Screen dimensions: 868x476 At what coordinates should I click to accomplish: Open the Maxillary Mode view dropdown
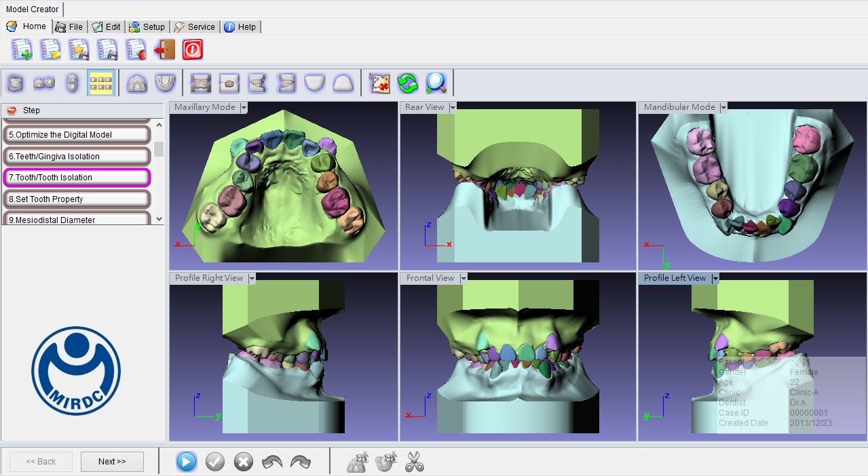tap(244, 108)
